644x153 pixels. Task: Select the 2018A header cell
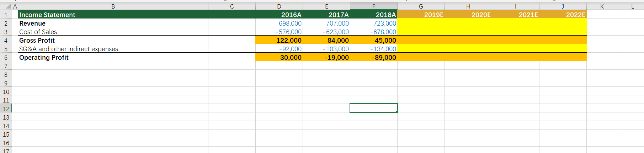(374, 15)
